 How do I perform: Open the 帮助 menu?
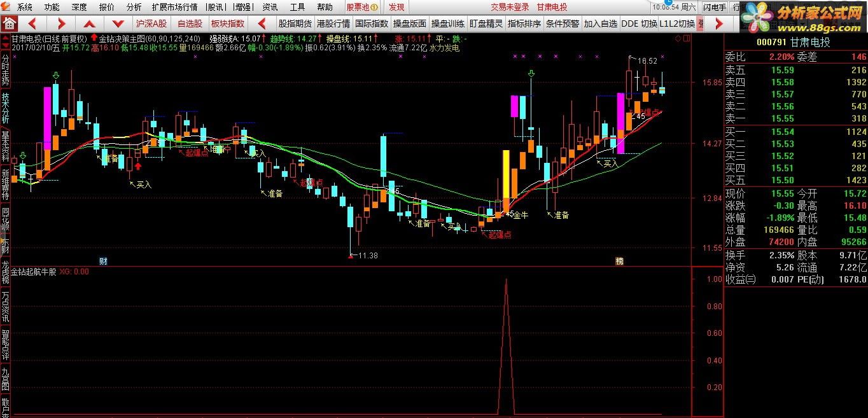pos(325,7)
